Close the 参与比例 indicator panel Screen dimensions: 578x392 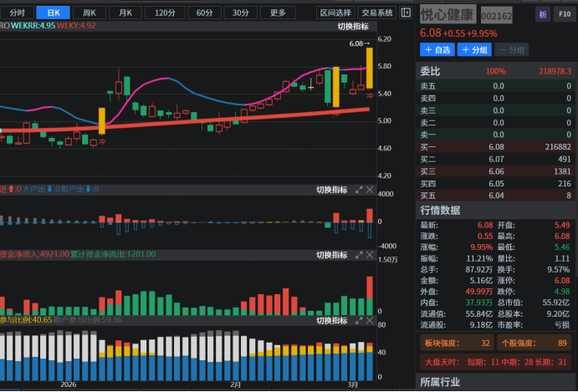point(371,320)
